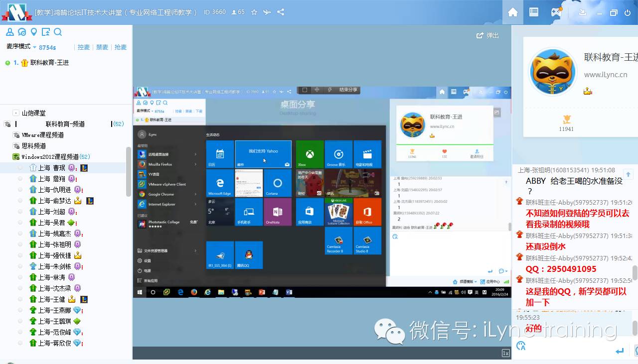Expand the 联科教育-频道 channel
Screen dimensions: 638x364
65,124
